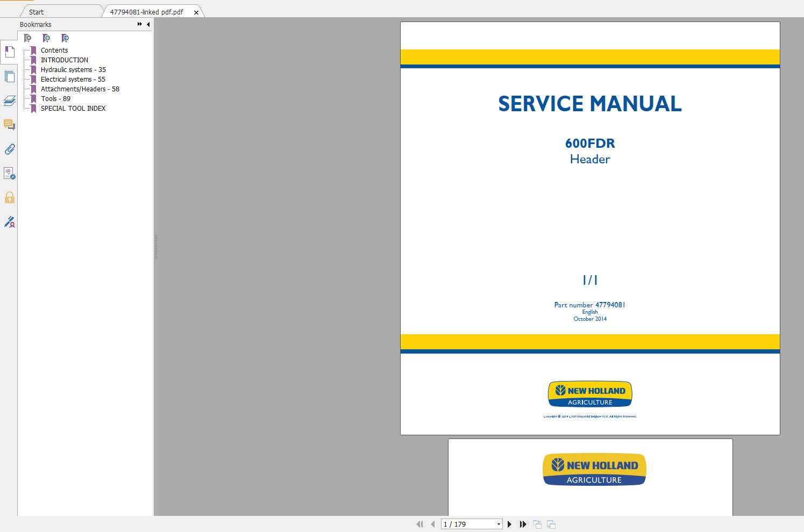Screen dimensions: 804x532
Task: Click the New Holland logo on the second page
Action: point(594,470)
